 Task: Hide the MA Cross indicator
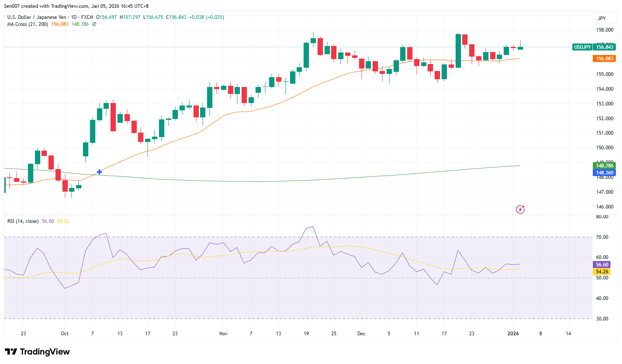pyautogui.click(x=94, y=24)
